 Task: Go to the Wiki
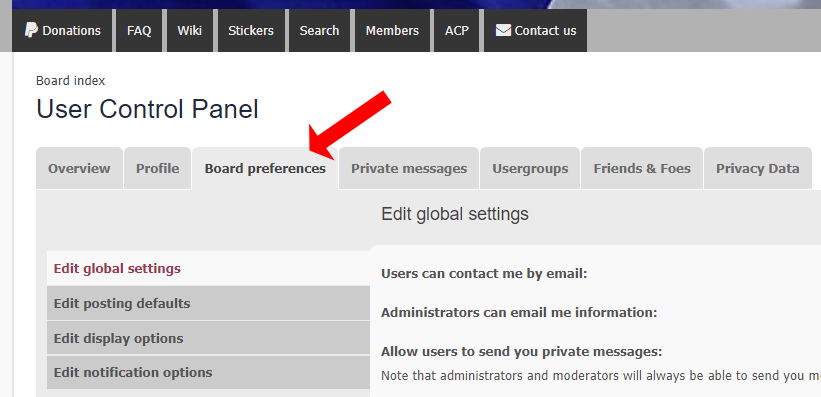[190, 30]
